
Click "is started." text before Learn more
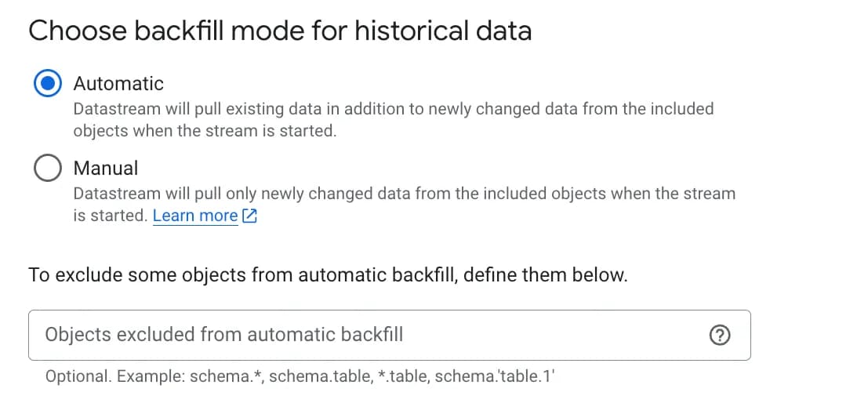click(110, 216)
